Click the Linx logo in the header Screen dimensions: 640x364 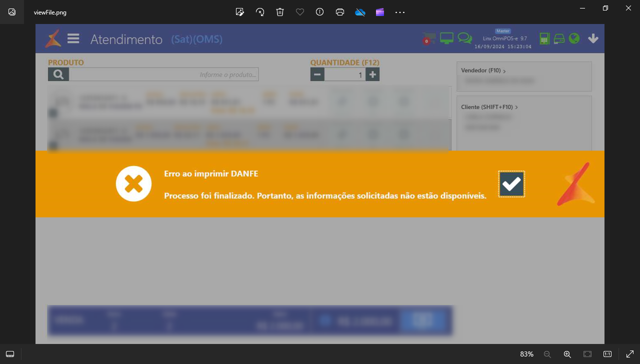coord(53,38)
